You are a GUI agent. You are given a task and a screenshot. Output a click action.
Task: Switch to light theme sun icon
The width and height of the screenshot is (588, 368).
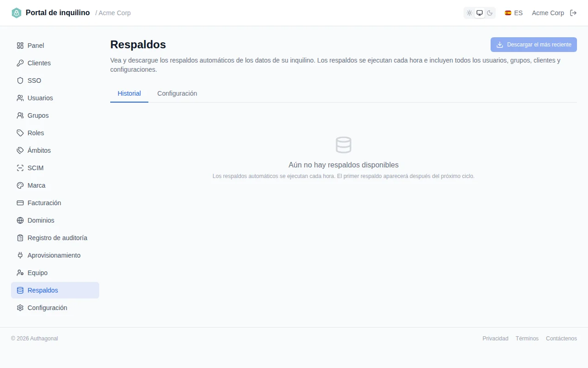click(x=469, y=13)
